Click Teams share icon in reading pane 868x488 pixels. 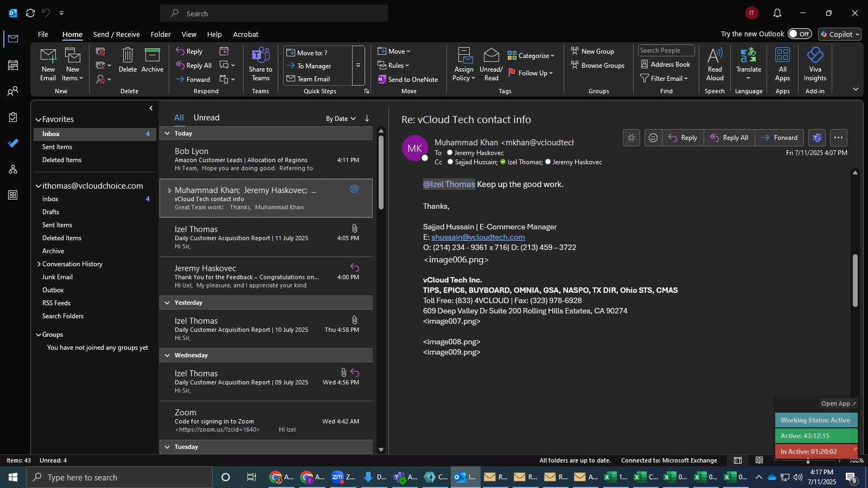coord(816,138)
